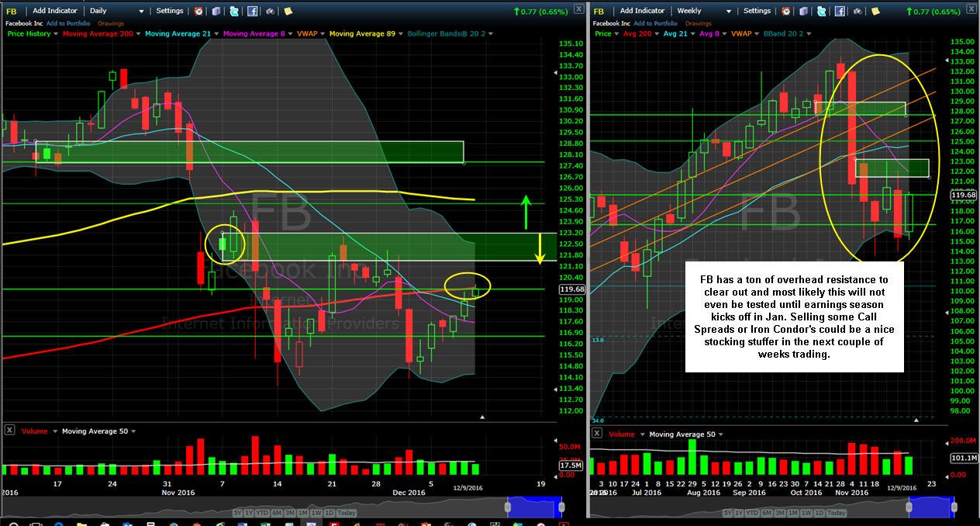Click the Drawings link on Weekly chart
The height and width of the screenshot is (526, 980).
(699, 23)
